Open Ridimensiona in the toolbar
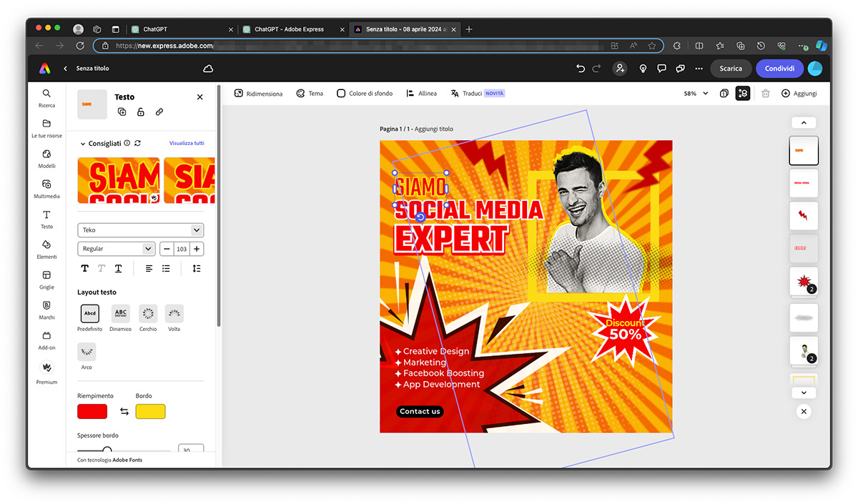This screenshot has width=858, height=504. pos(258,94)
